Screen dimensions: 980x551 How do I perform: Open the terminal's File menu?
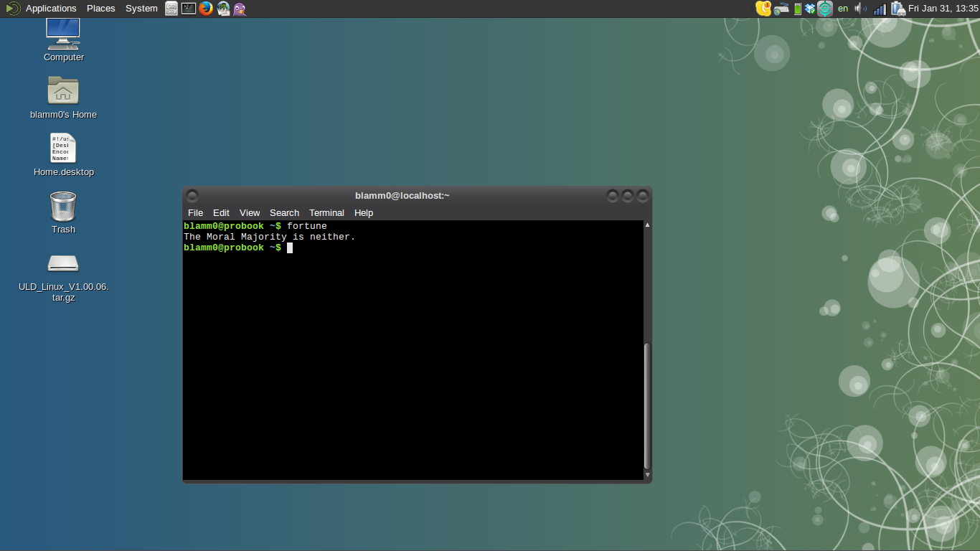click(x=195, y=213)
